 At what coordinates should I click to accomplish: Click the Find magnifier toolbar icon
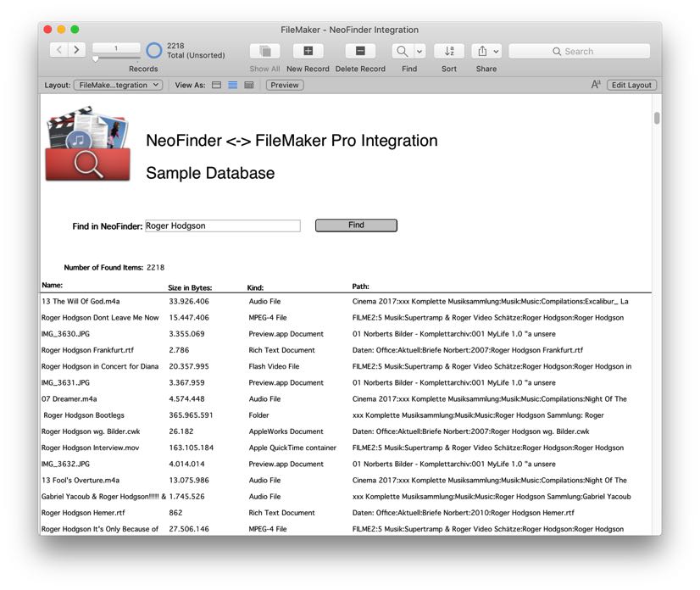pos(403,51)
